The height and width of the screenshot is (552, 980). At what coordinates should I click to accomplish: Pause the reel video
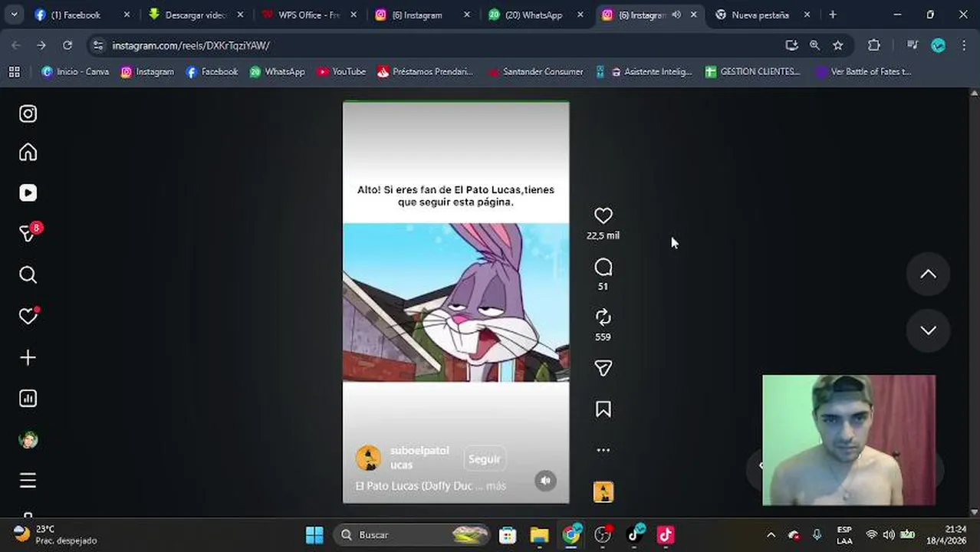point(455,302)
